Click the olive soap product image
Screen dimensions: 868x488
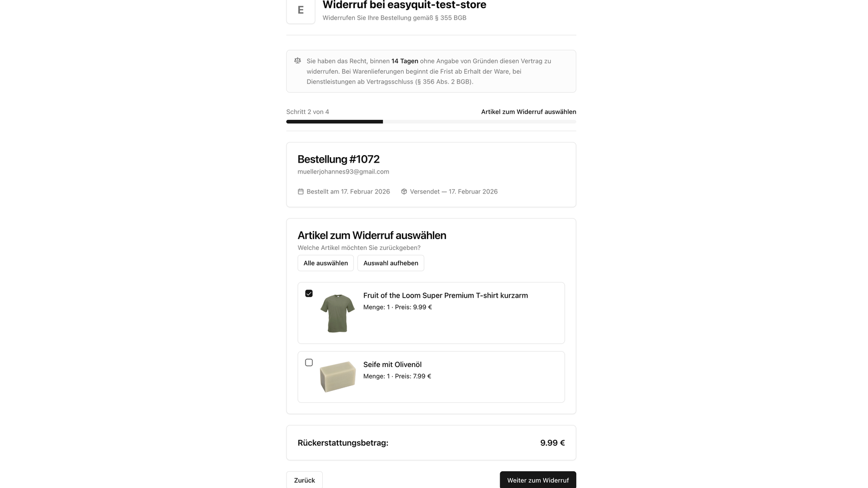(x=337, y=376)
